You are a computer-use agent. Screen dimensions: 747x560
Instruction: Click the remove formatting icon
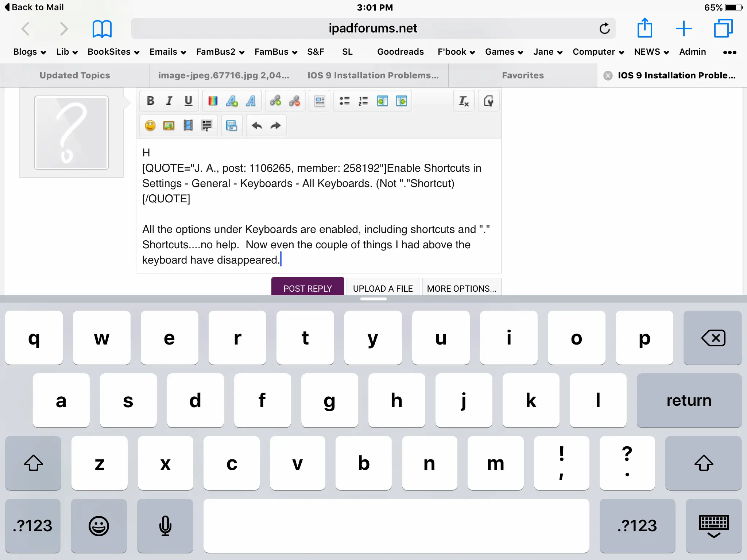(x=464, y=101)
